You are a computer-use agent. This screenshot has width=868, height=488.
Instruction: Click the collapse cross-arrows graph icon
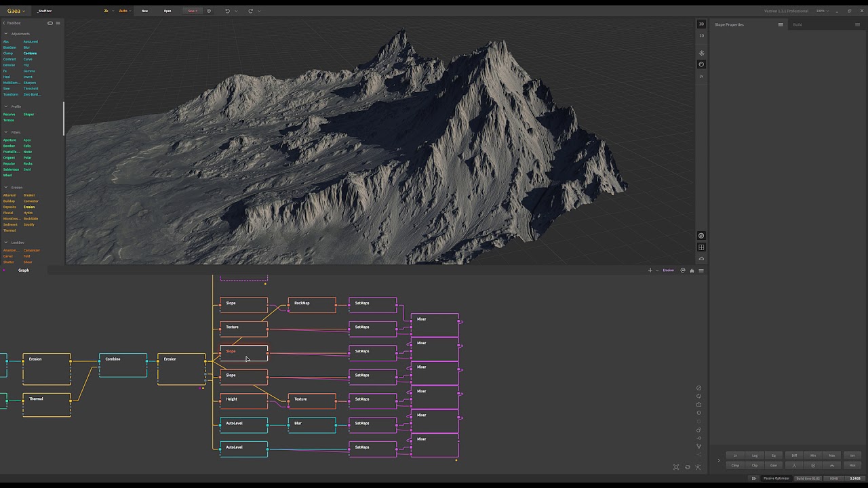click(x=698, y=467)
